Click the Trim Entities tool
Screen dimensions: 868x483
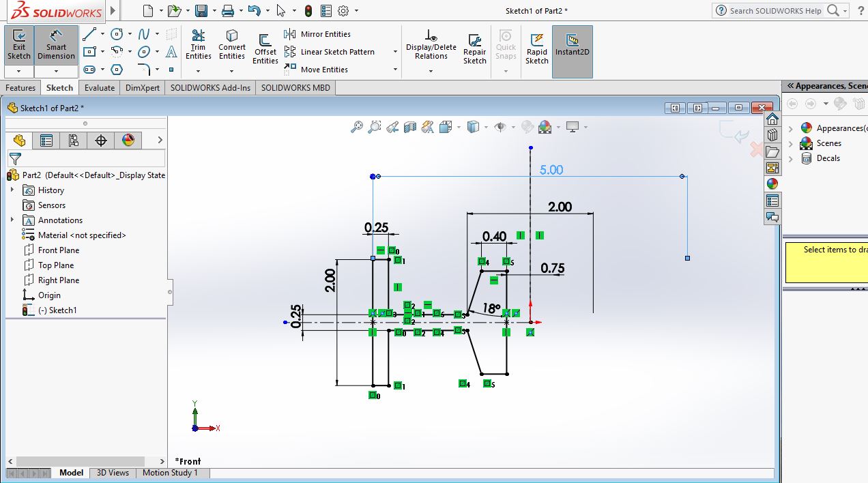tap(199, 45)
